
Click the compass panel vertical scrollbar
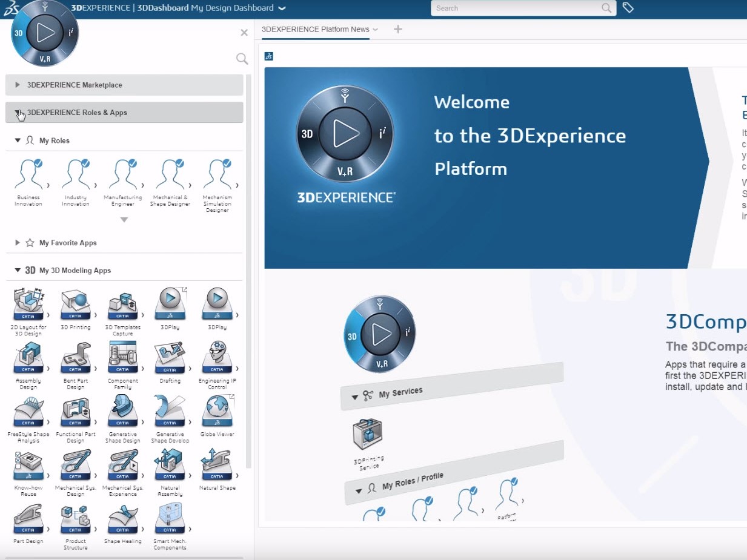click(249, 271)
